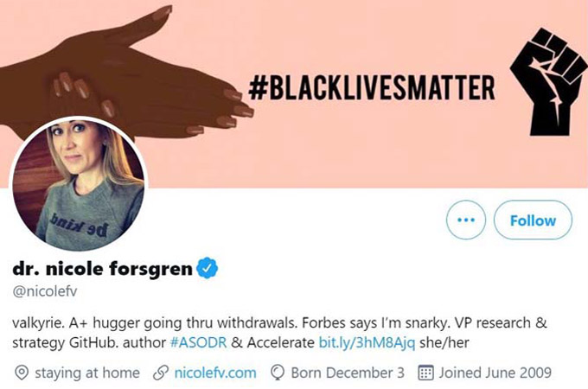Click the staying at home location text

tap(87, 373)
